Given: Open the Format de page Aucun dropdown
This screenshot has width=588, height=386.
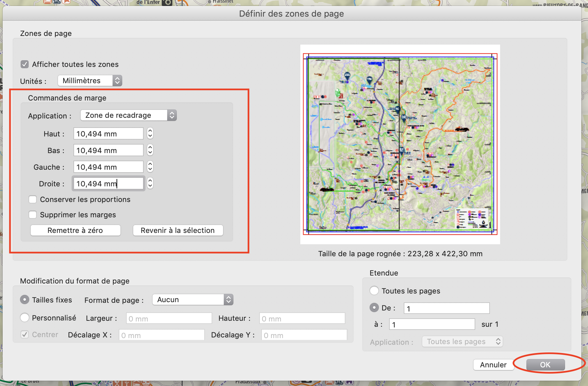Looking at the screenshot, I should tap(192, 299).
